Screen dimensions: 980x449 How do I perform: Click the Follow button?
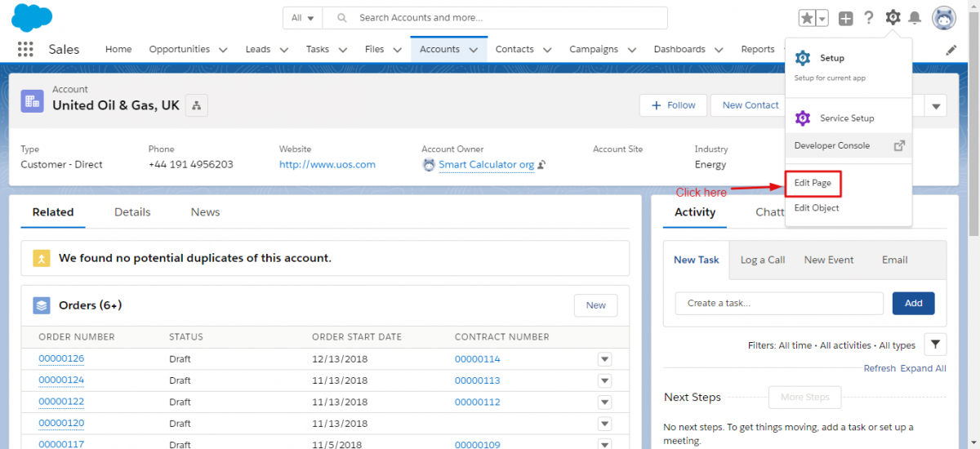pyautogui.click(x=673, y=105)
